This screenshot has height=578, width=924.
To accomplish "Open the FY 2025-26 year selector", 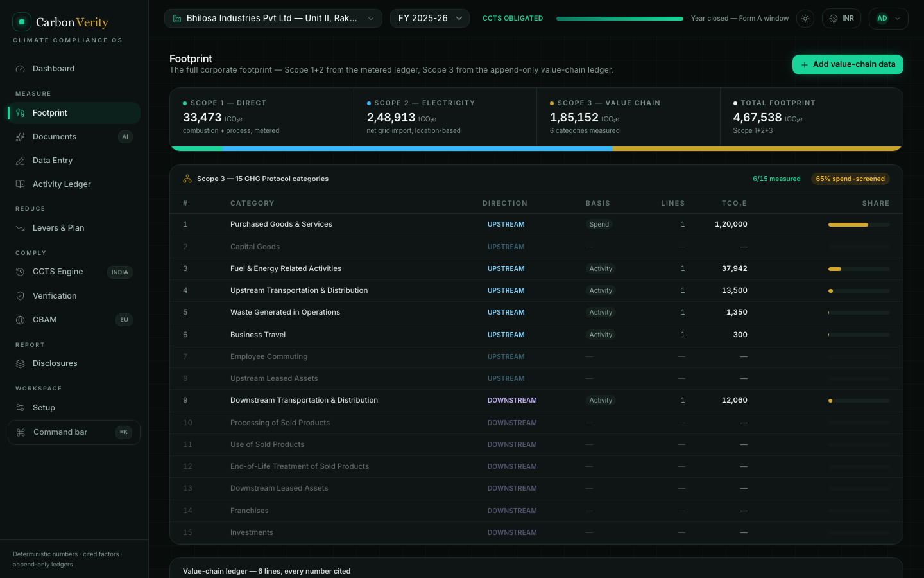I will point(430,19).
